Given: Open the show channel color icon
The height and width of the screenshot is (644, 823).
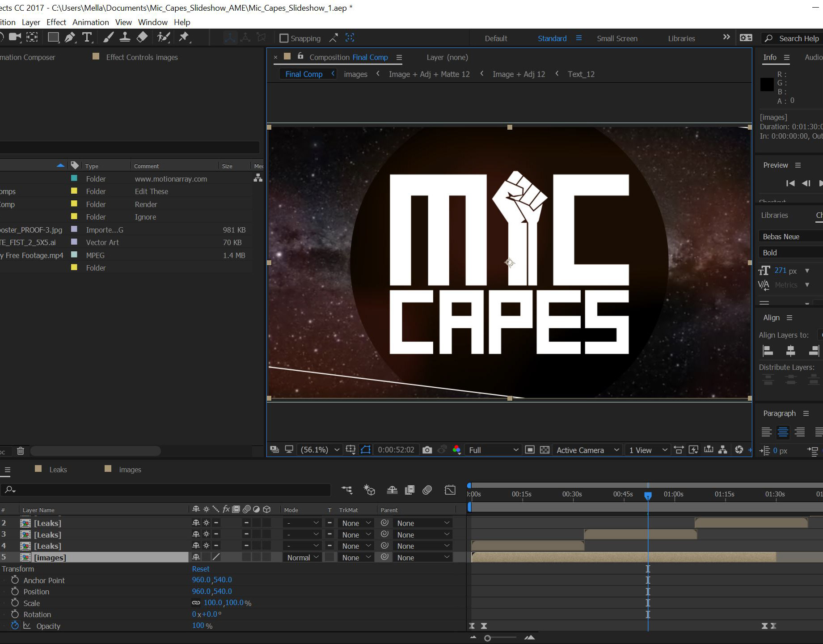Looking at the screenshot, I should tap(456, 450).
